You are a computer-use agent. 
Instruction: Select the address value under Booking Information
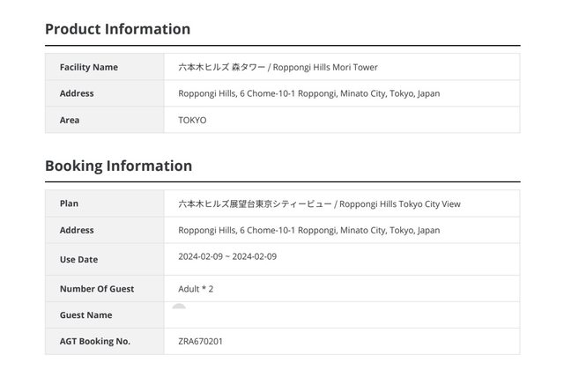(308, 230)
